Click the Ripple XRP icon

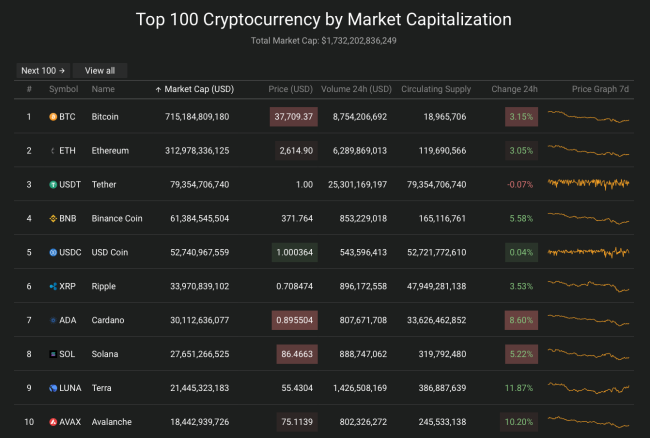(53, 286)
